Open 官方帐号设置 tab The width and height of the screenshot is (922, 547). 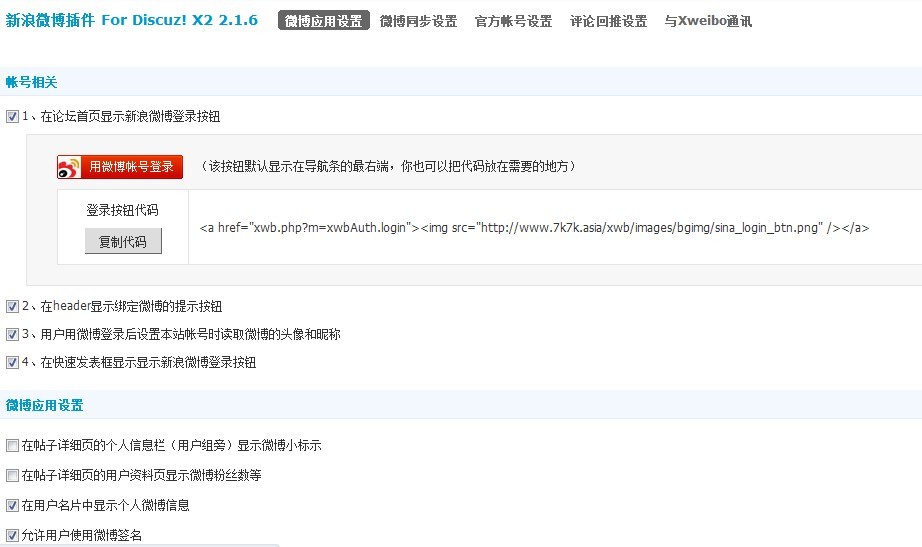[x=513, y=21]
